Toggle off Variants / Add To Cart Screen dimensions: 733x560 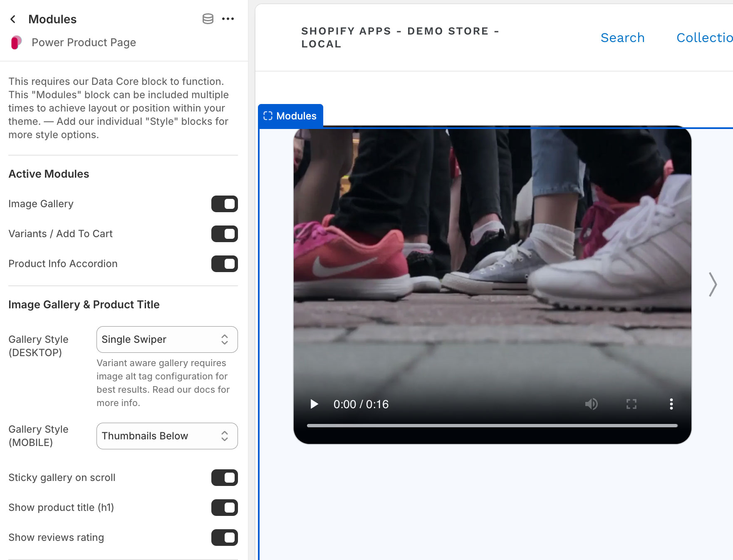224,234
